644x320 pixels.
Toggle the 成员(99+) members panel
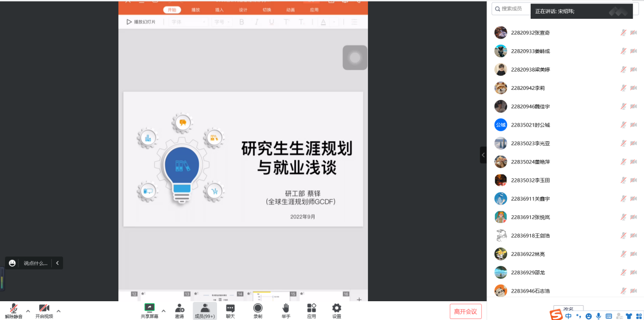click(x=205, y=308)
